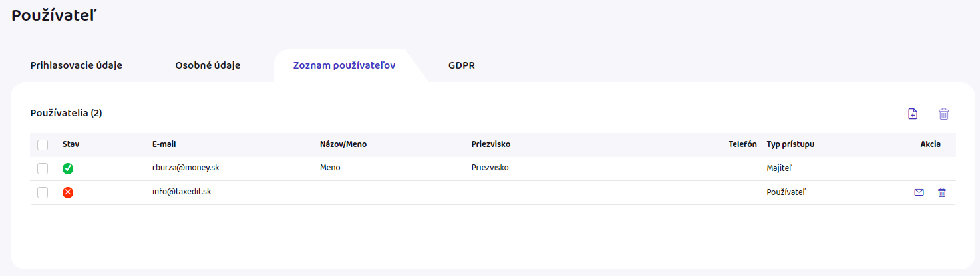Select the Zoznam používateľov tab
This screenshot has width=980, height=276.
click(x=345, y=65)
